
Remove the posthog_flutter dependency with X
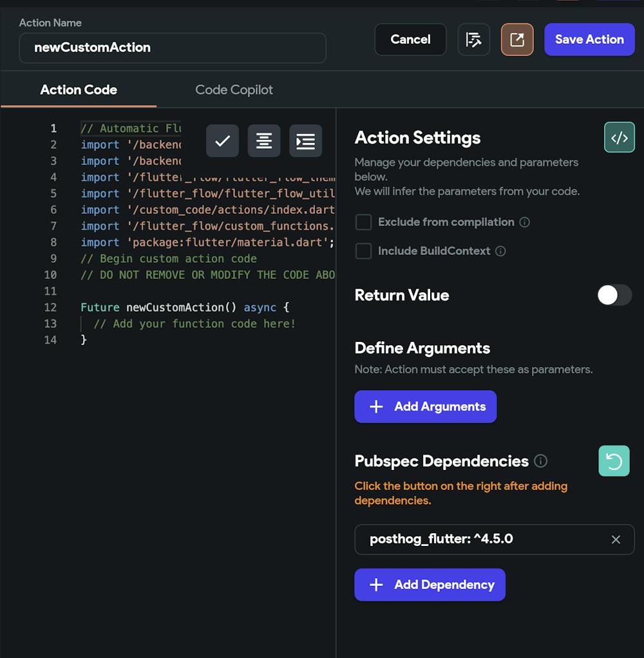click(x=616, y=540)
